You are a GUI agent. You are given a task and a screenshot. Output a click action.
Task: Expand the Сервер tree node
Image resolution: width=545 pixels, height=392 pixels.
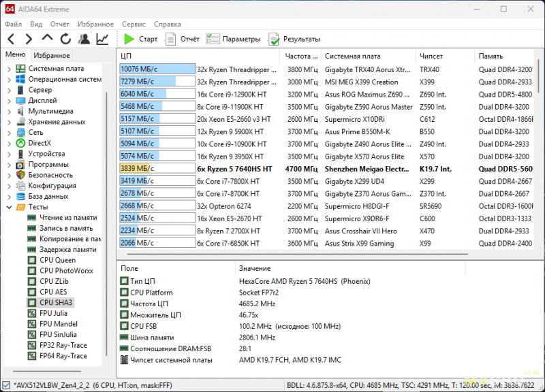coord(9,91)
